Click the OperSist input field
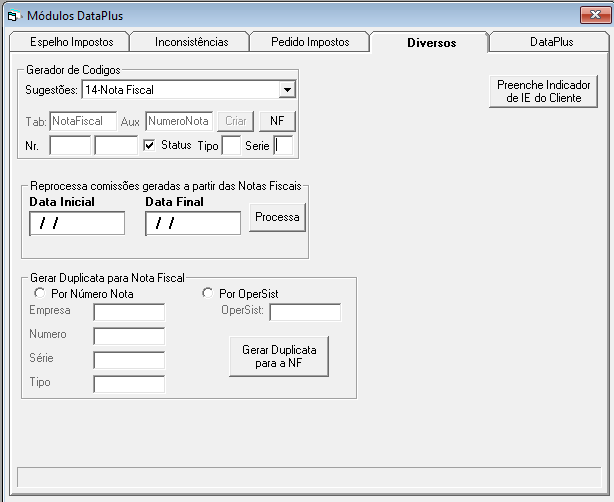Screen dimensions: 614x502 305,312
